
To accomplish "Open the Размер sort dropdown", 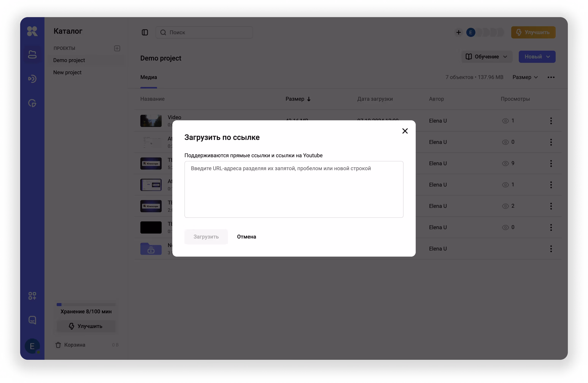I will point(525,77).
